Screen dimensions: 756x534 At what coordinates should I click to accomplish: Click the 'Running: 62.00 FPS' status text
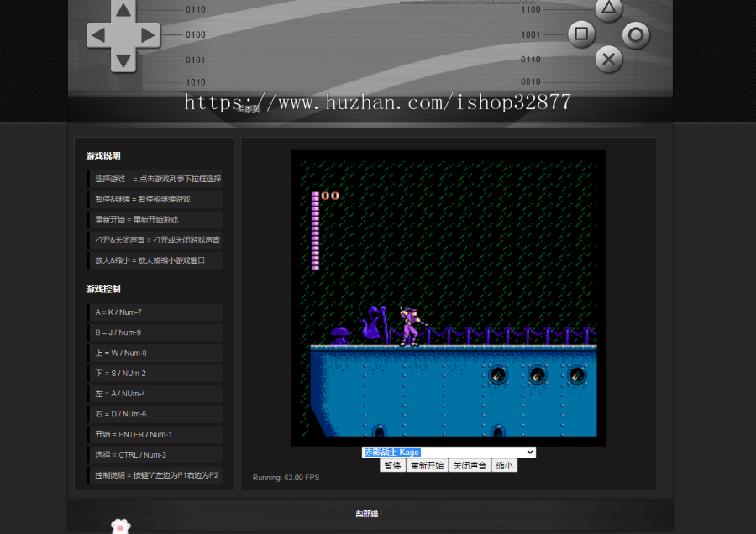click(286, 478)
